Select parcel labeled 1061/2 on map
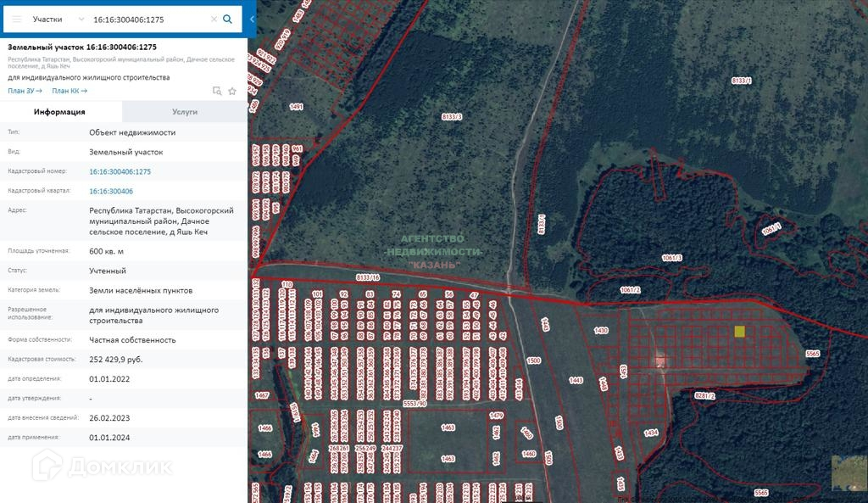 pos(630,290)
